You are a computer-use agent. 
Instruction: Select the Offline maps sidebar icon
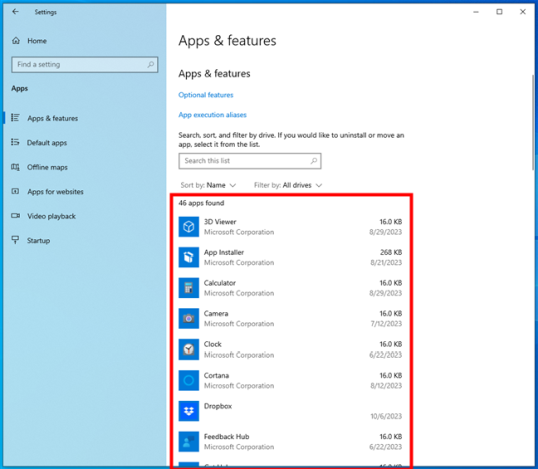point(15,167)
